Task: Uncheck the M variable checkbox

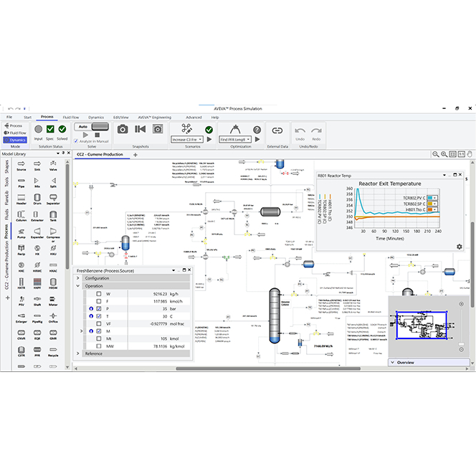Action: pos(99,331)
